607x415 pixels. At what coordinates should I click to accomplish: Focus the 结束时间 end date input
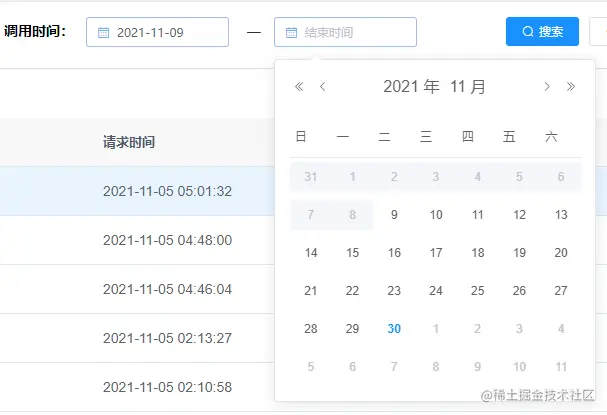coord(345,32)
